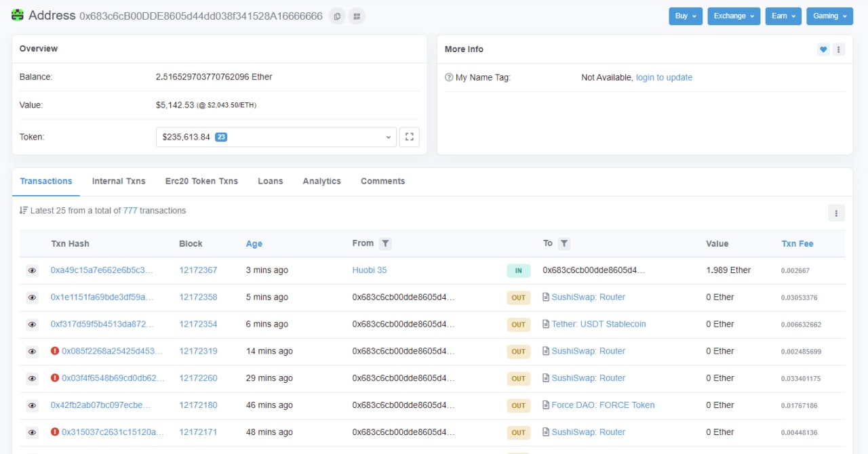The image size is (868, 454).
Task: Open the Gaming dropdown
Action: point(830,16)
